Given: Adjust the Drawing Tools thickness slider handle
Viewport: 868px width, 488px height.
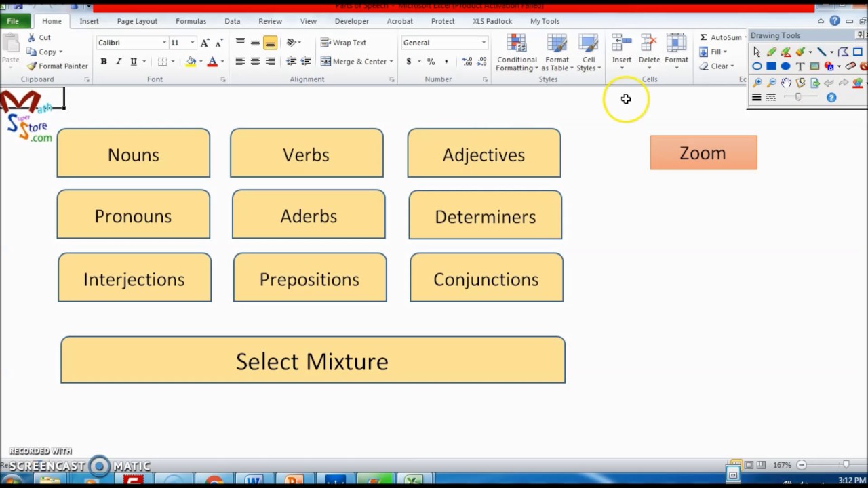Looking at the screenshot, I should 798,97.
